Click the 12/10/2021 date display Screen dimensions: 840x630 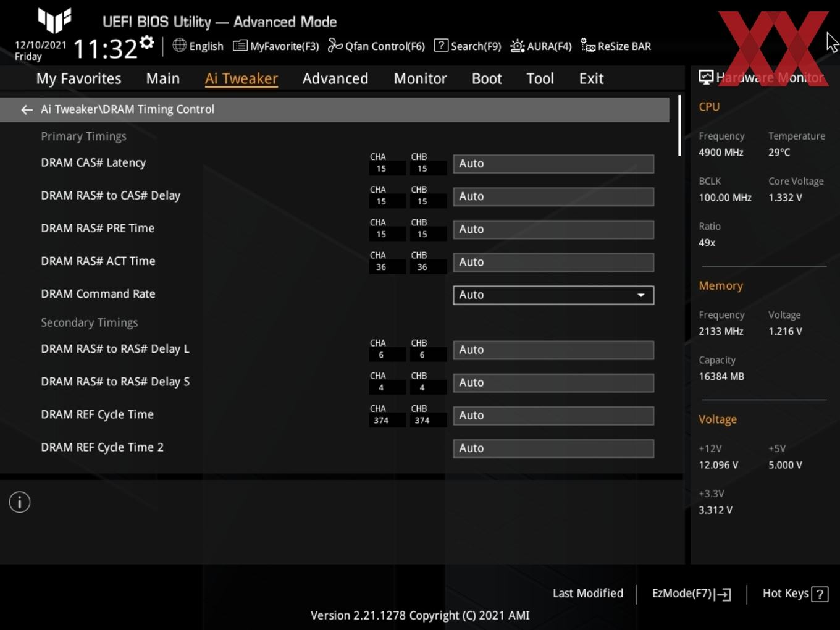pos(40,45)
